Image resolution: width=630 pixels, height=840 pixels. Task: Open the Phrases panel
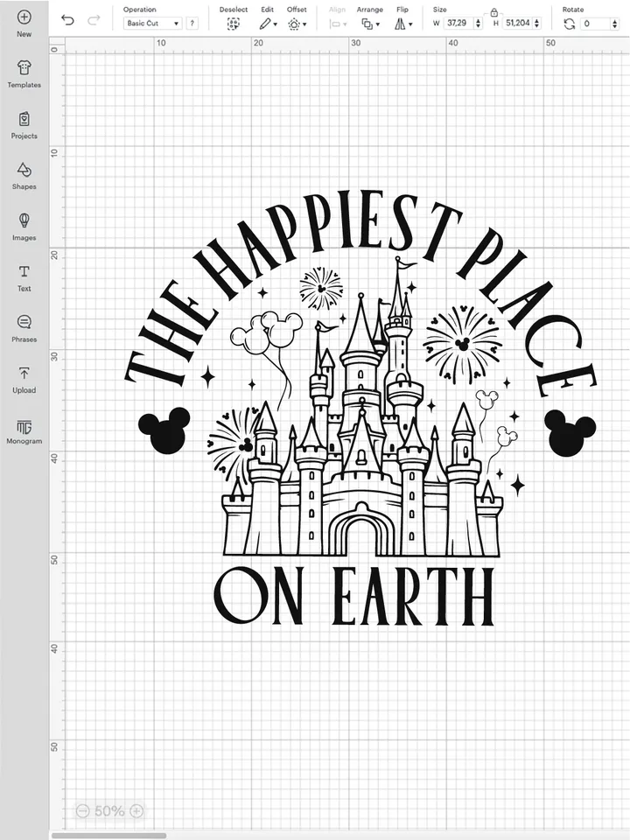pyautogui.click(x=24, y=329)
